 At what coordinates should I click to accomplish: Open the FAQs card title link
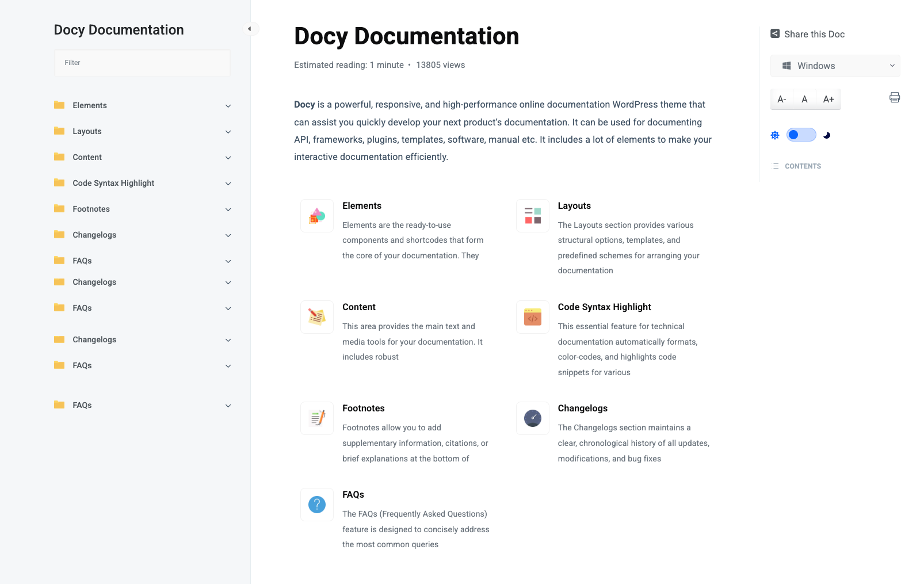point(353,494)
